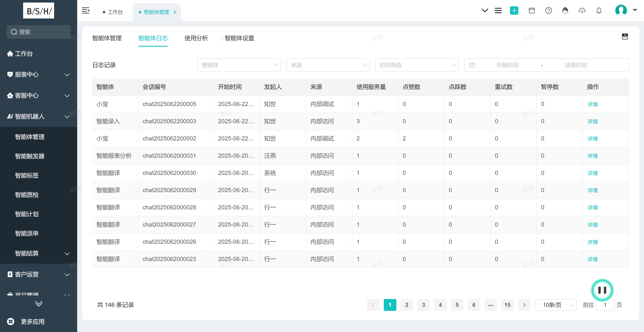Open the 来源 filter dropdown
Image resolution: width=644 pixels, height=332 pixels.
328,65
